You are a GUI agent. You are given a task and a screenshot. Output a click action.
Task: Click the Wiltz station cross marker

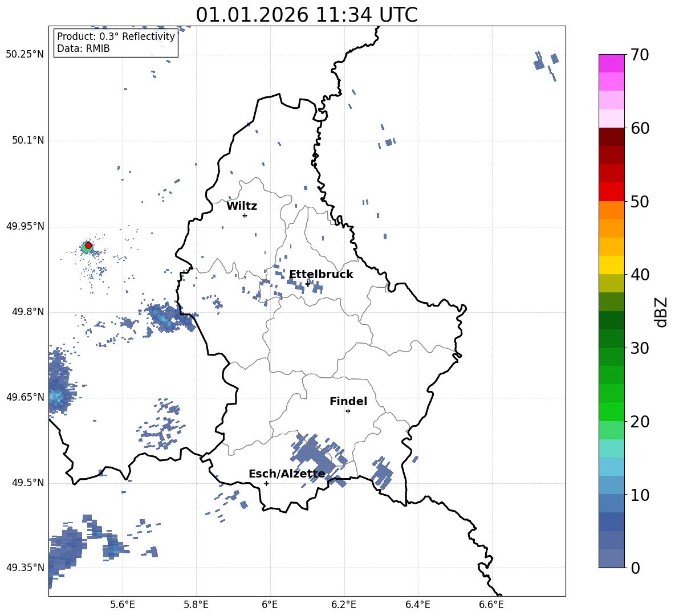coord(245,215)
